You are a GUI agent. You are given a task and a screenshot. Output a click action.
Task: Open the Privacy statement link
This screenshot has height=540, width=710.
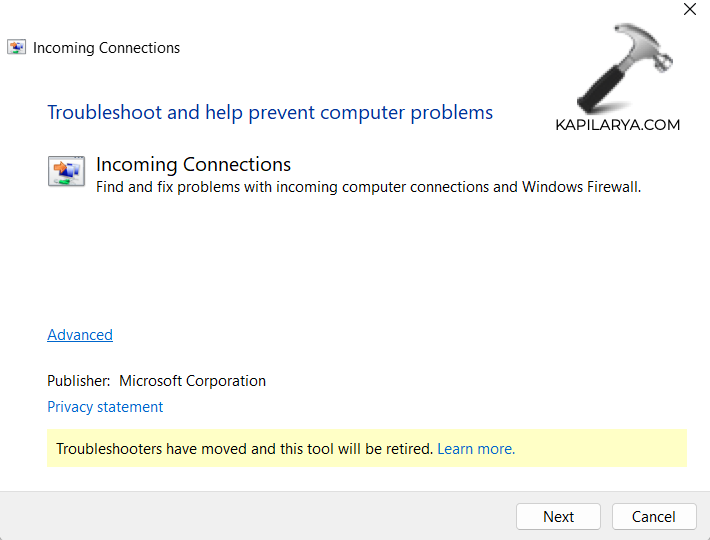105,407
